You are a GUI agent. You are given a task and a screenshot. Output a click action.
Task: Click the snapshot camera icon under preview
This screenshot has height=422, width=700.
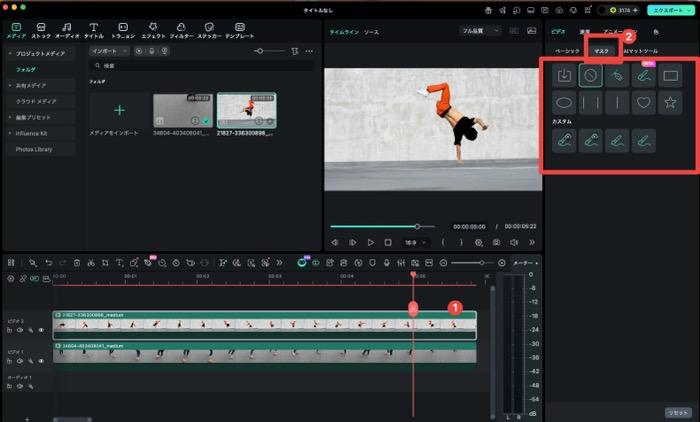pos(496,242)
